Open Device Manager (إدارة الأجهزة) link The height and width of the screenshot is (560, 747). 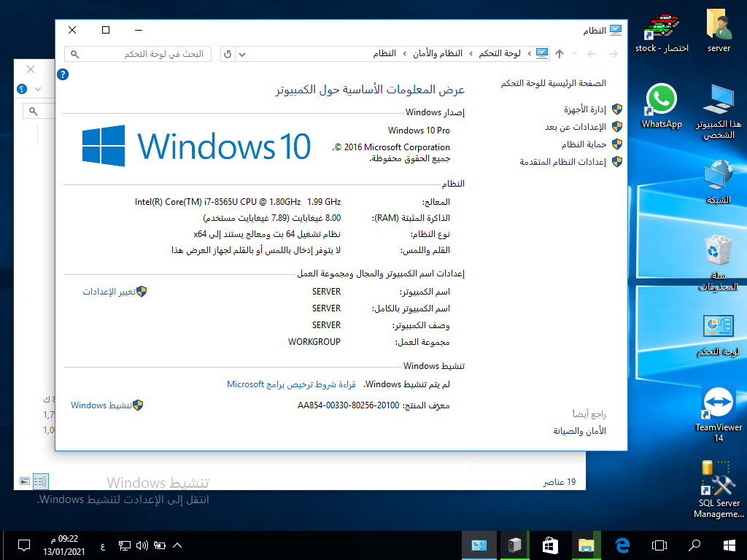585,109
